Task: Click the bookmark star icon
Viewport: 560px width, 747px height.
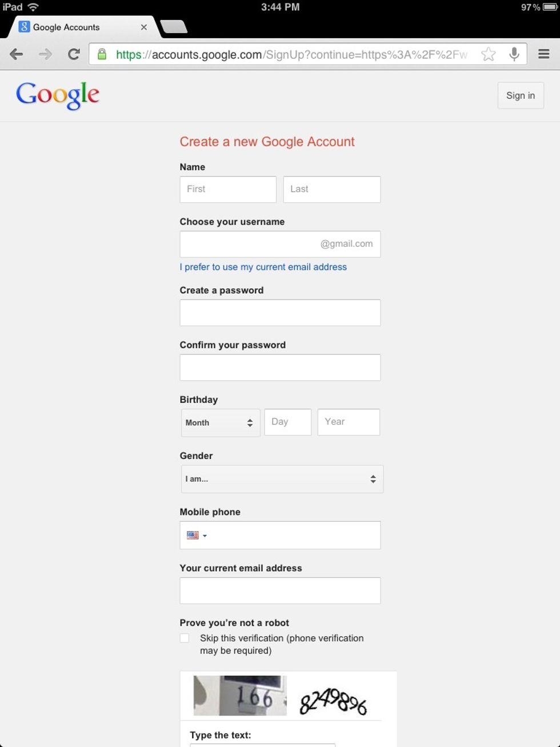Action: 489,54
